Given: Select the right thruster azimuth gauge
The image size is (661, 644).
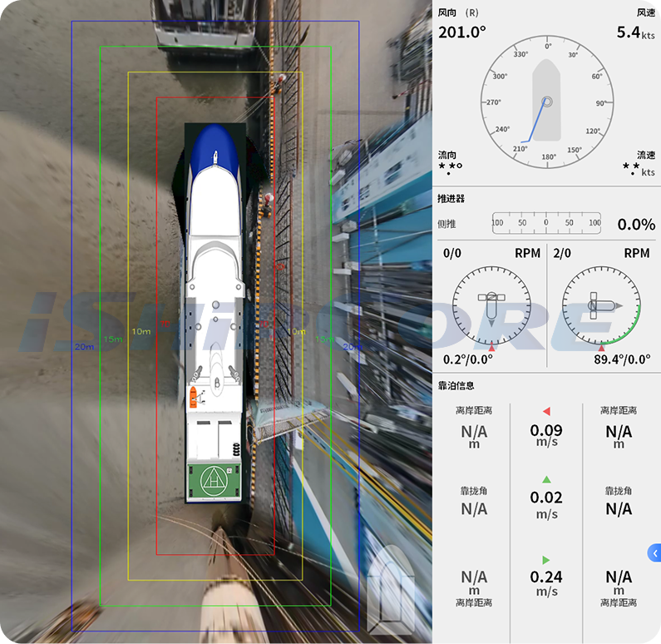Looking at the screenshot, I should click(602, 305).
